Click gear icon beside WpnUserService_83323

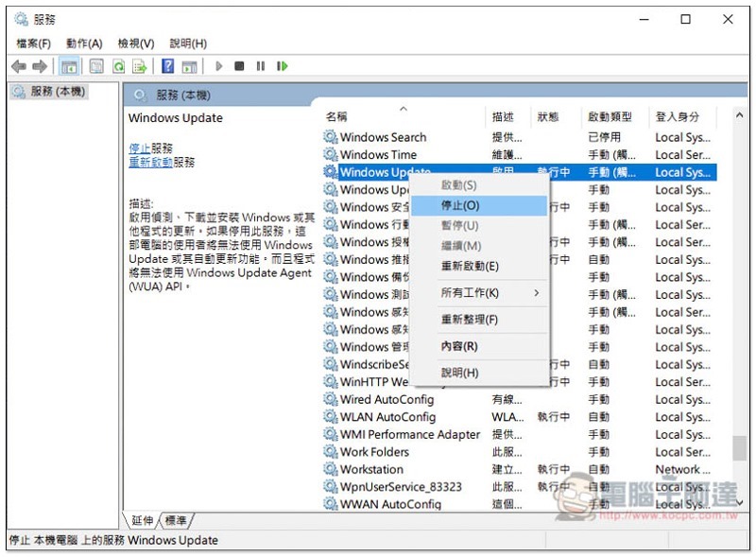(x=330, y=487)
